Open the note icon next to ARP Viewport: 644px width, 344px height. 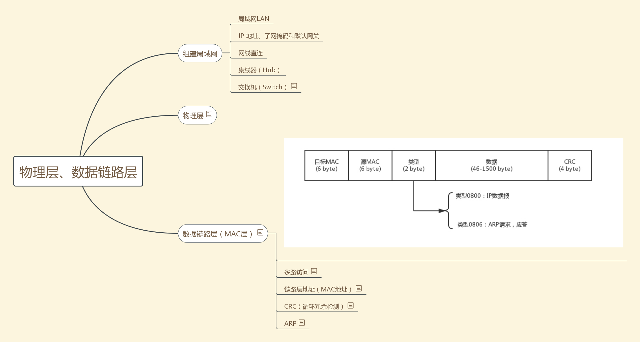click(302, 323)
